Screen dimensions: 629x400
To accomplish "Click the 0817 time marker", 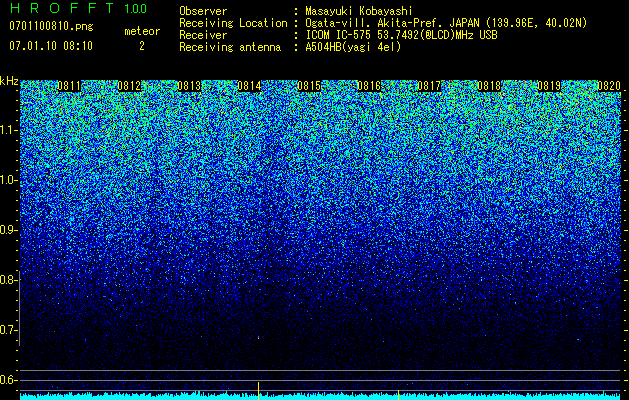I will (429, 86).
